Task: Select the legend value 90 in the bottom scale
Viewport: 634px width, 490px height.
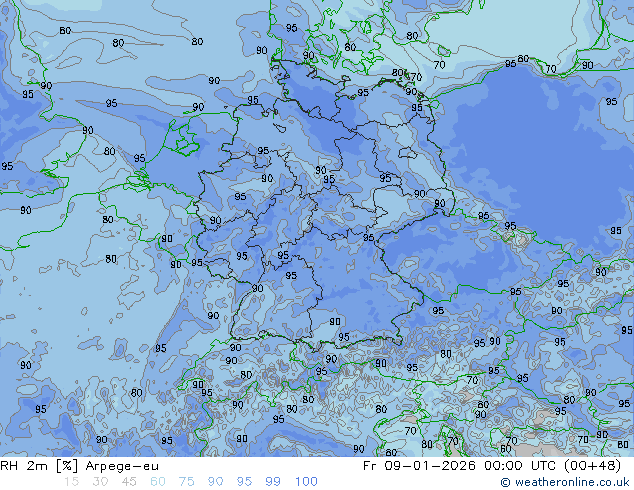Action: pyautogui.click(x=215, y=482)
